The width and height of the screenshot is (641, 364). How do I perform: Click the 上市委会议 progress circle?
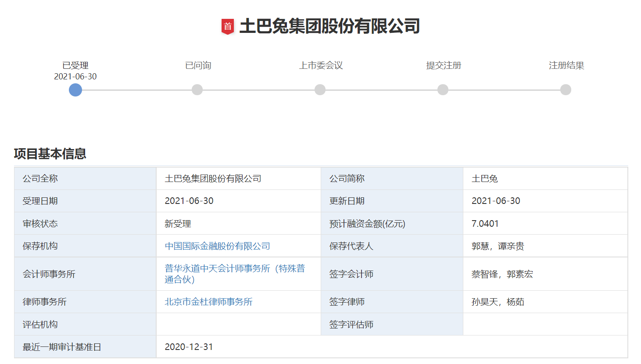pyautogui.click(x=320, y=90)
